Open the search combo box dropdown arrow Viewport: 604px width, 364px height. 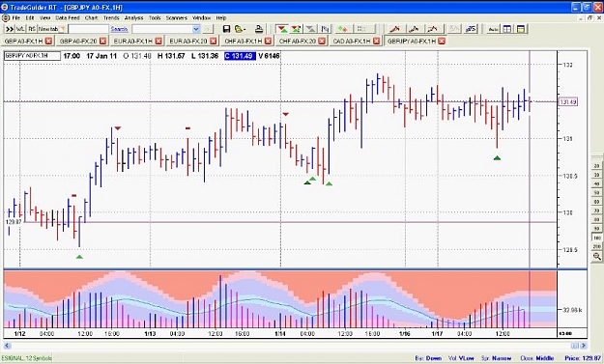[196, 29]
